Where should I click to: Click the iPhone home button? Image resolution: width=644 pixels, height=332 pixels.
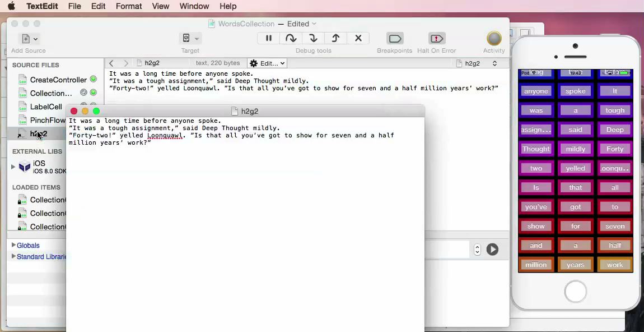pos(576,292)
